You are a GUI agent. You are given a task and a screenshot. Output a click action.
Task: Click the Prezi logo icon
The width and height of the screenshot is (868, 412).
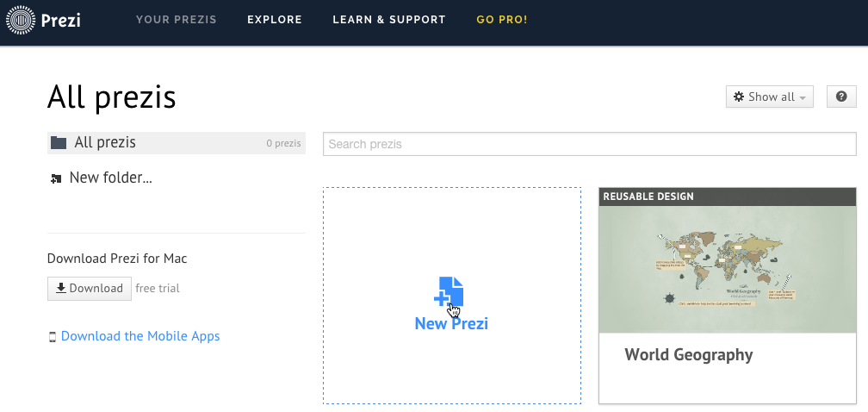[21, 20]
